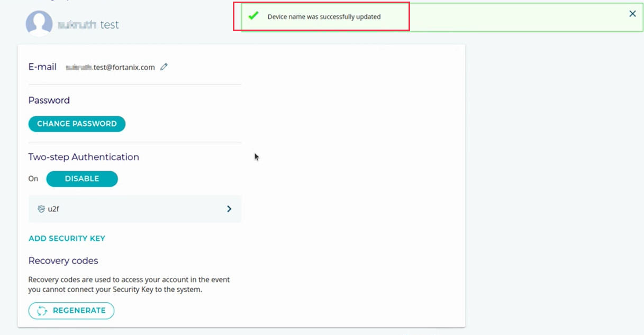Viewport: 644px width, 335px height.
Task: Click the Password section heading
Action: (x=49, y=100)
